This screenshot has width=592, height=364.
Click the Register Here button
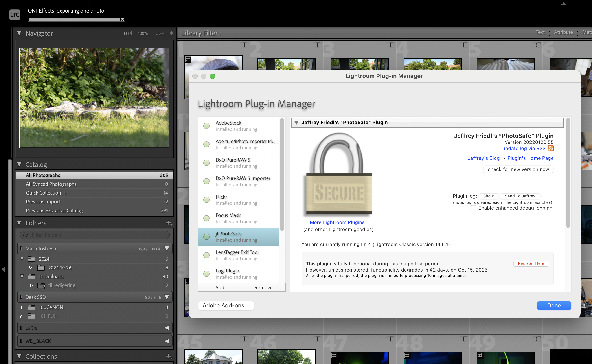531,263
